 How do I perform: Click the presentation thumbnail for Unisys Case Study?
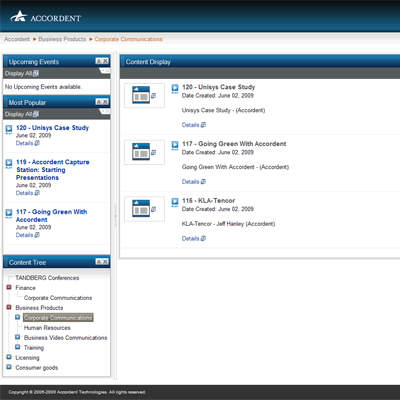click(141, 95)
